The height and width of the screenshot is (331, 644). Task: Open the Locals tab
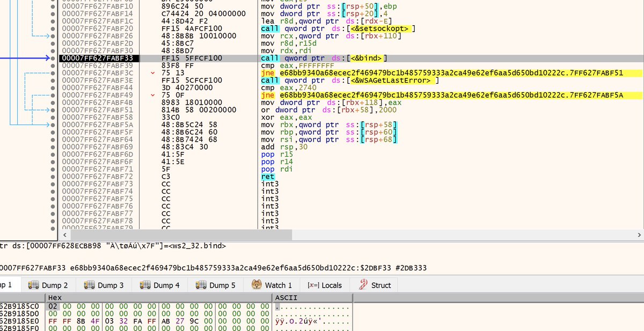325,285
